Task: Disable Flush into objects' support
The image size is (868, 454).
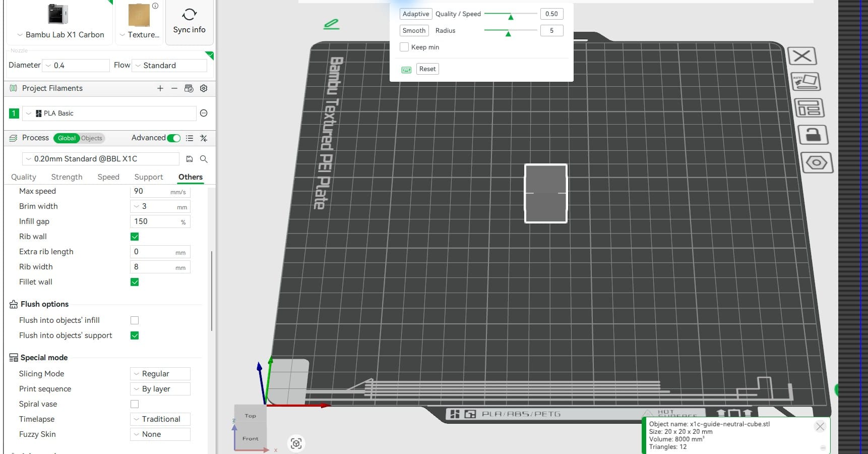Action: click(x=135, y=335)
